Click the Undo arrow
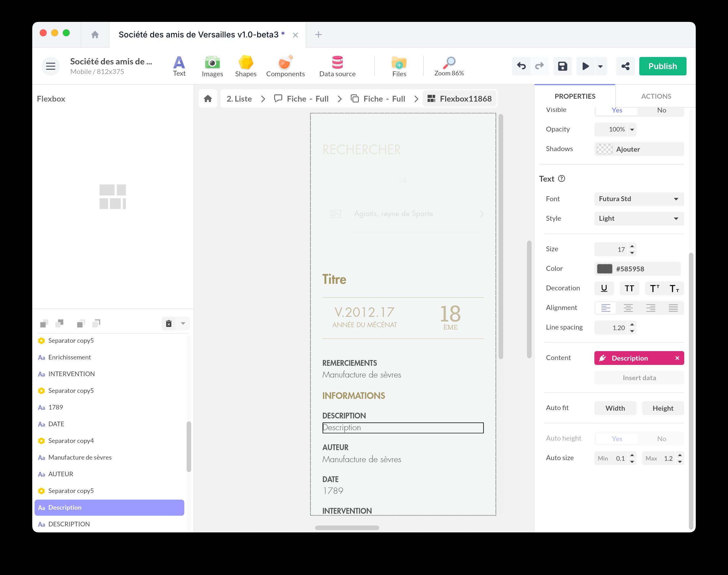Image resolution: width=728 pixels, height=575 pixels. tap(522, 66)
